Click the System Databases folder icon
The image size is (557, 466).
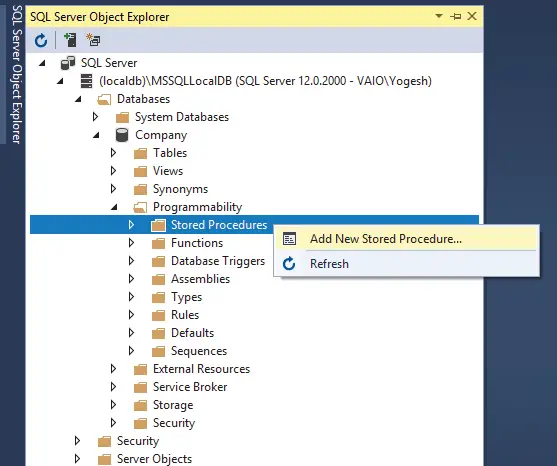pos(122,117)
